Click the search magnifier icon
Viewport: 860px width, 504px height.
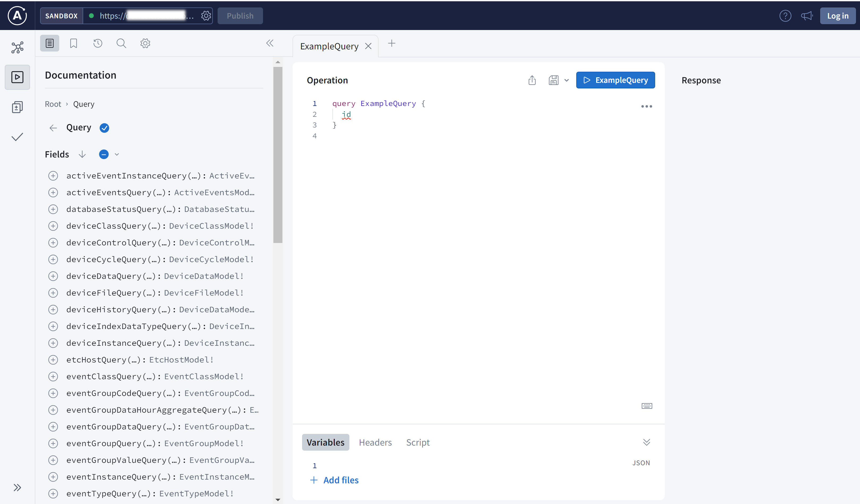[121, 43]
